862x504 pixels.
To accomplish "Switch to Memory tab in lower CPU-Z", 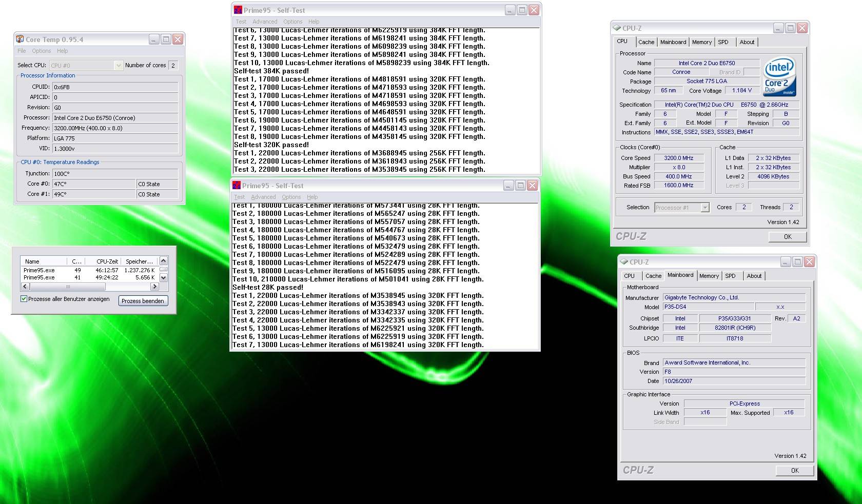I will pos(709,276).
